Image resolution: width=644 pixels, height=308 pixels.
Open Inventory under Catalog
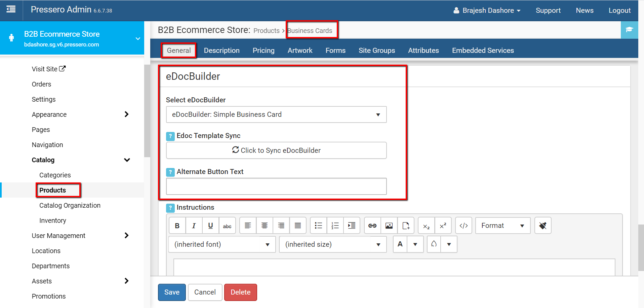(53, 220)
